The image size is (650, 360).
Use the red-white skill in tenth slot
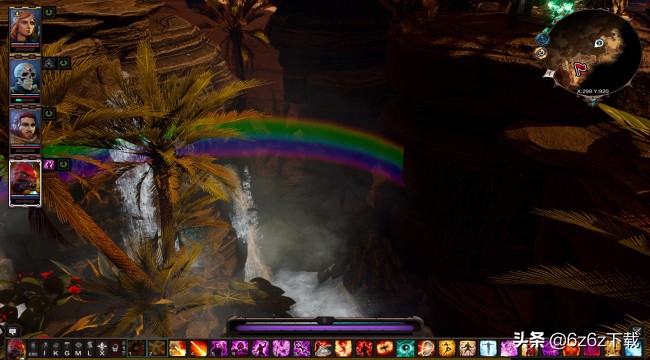click(x=323, y=348)
